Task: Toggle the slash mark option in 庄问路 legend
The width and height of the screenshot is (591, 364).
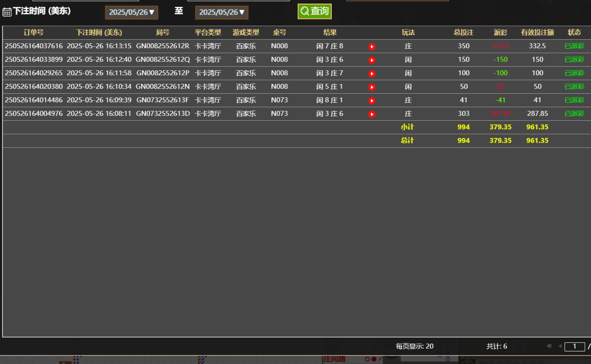Action: point(380,359)
